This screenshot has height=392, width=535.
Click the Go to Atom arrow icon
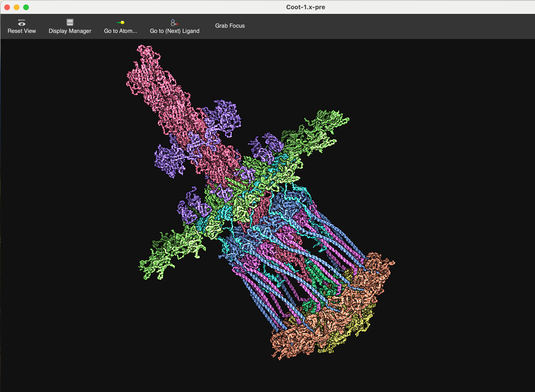point(121,22)
